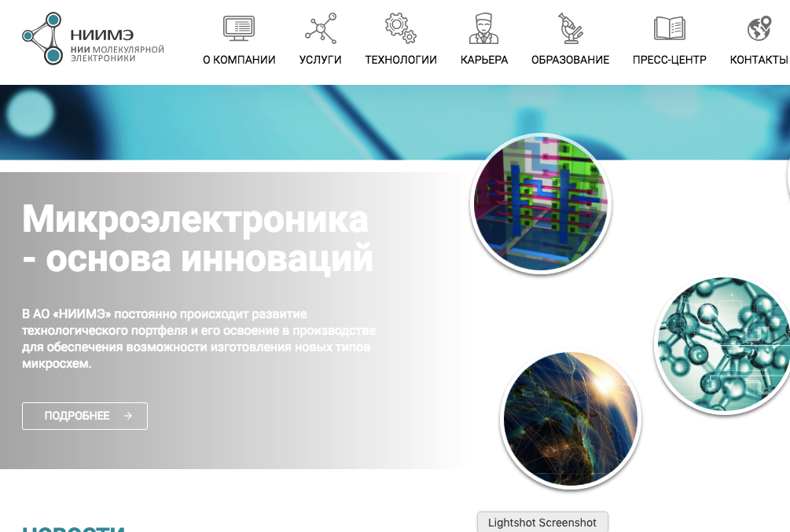
Task: Open the ПРЕСС-ЦЕНТР section
Action: pyautogui.click(x=669, y=59)
